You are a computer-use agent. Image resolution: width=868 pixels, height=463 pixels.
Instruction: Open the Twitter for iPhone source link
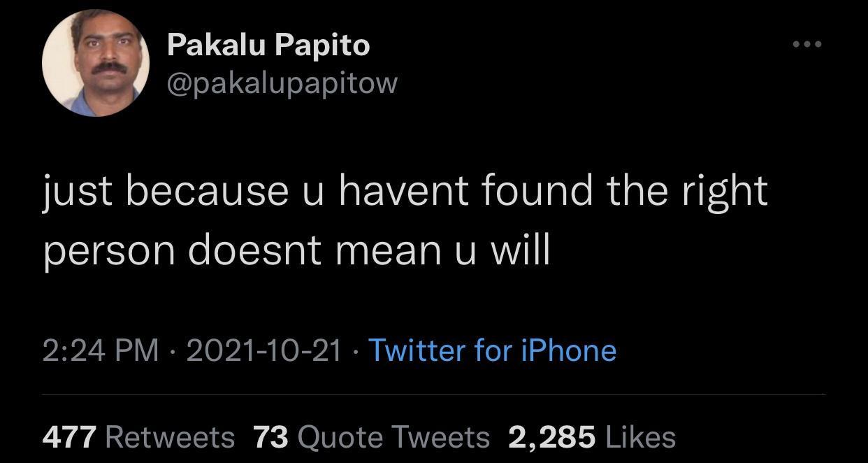click(x=492, y=350)
